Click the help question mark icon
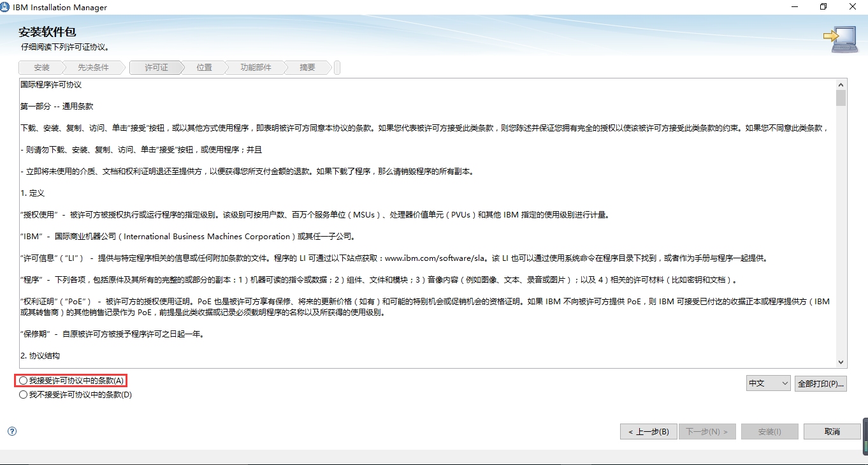 click(11, 431)
